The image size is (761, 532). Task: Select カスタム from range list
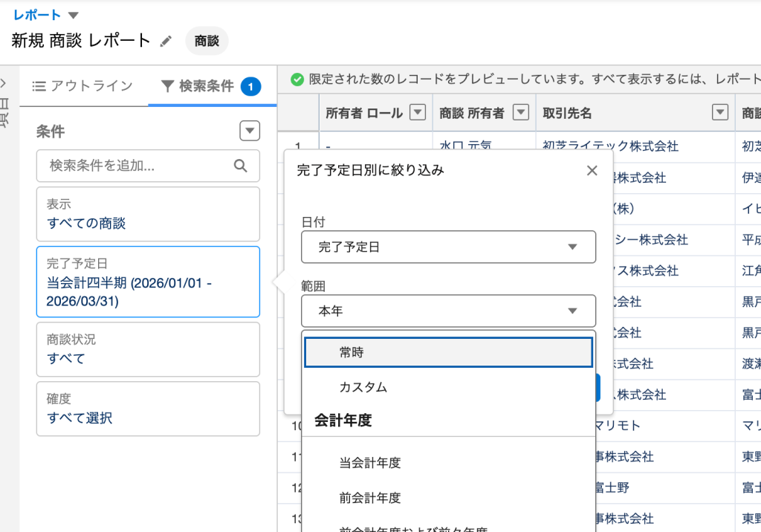[x=363, y=388]
